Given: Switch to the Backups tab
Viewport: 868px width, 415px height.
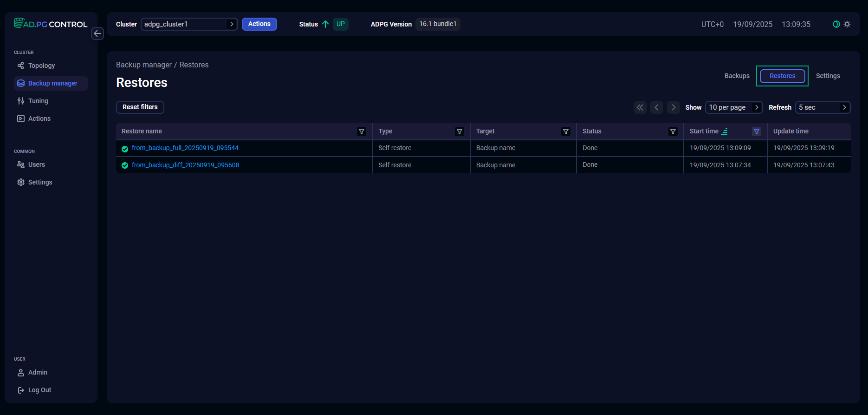Looking at the screenshot, I should coord(737,76).
